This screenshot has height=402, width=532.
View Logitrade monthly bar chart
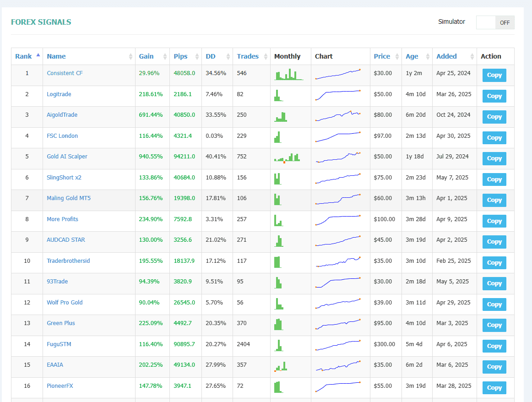pos(278,95)
